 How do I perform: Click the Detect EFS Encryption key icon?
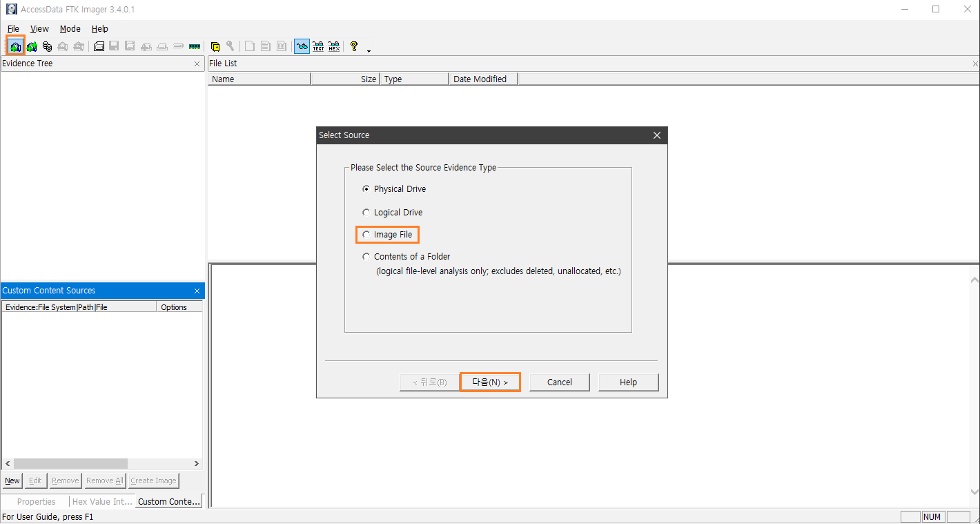point(231,46)
